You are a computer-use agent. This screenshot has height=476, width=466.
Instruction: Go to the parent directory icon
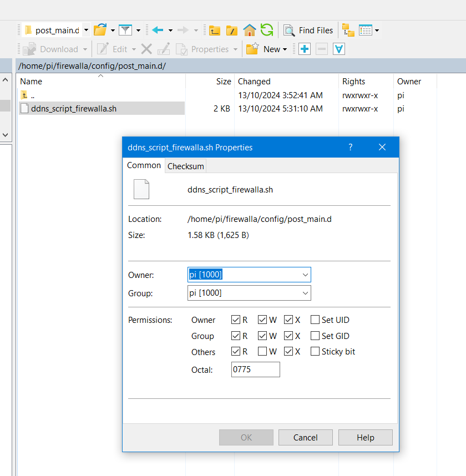[x=215, y=30]
